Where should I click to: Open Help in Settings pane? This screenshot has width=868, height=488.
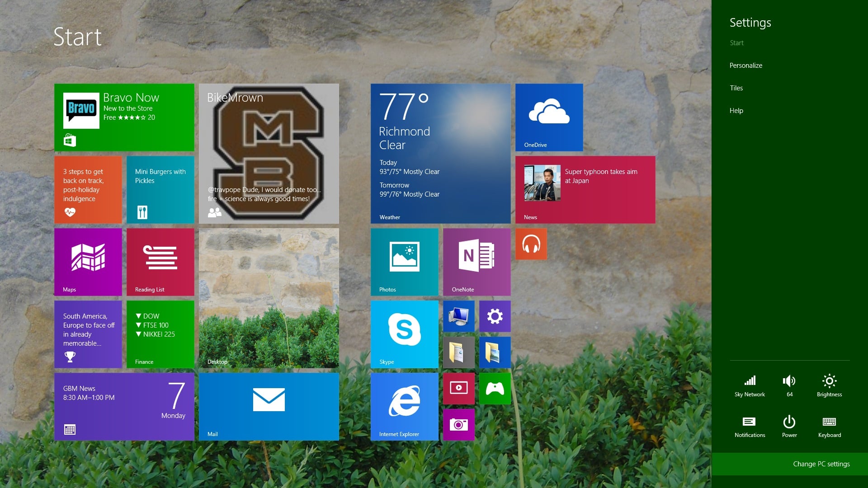coord(736,111)
